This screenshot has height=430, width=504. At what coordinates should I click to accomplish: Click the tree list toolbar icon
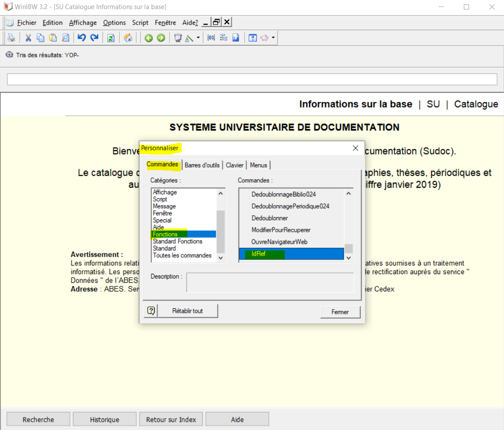[x=224, y=38]
